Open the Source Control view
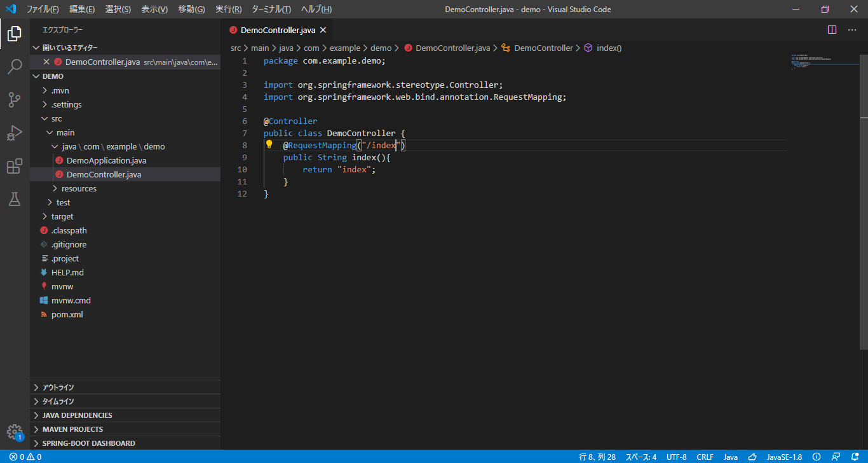868x463 pixels. click(15, 100)
